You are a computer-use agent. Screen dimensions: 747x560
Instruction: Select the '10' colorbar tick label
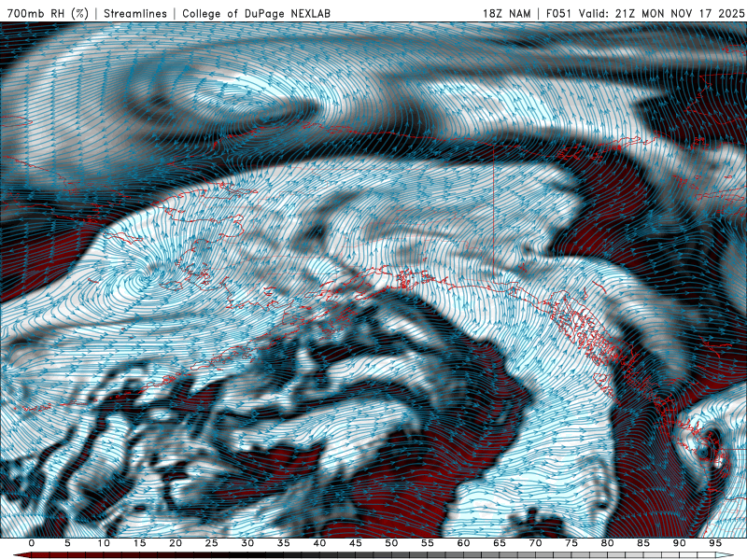point(104,543)
